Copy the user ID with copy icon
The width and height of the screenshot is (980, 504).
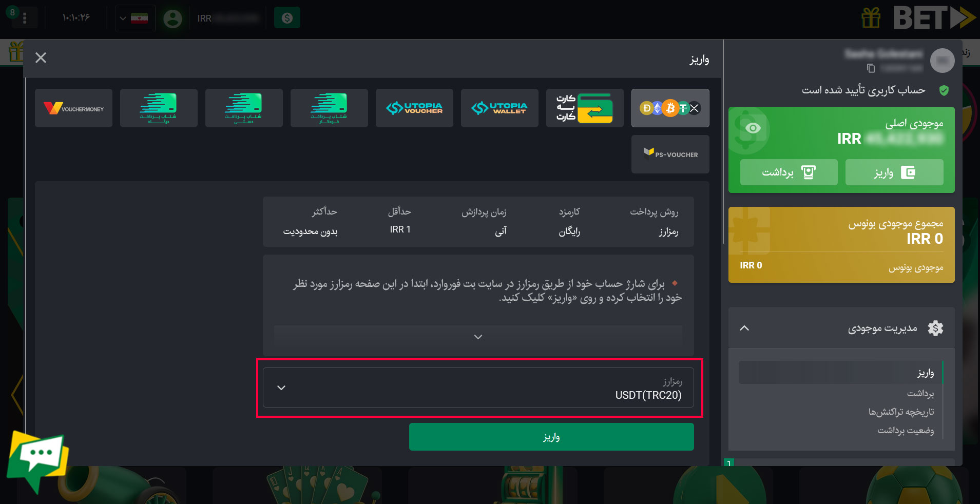(x=871, y=68)
